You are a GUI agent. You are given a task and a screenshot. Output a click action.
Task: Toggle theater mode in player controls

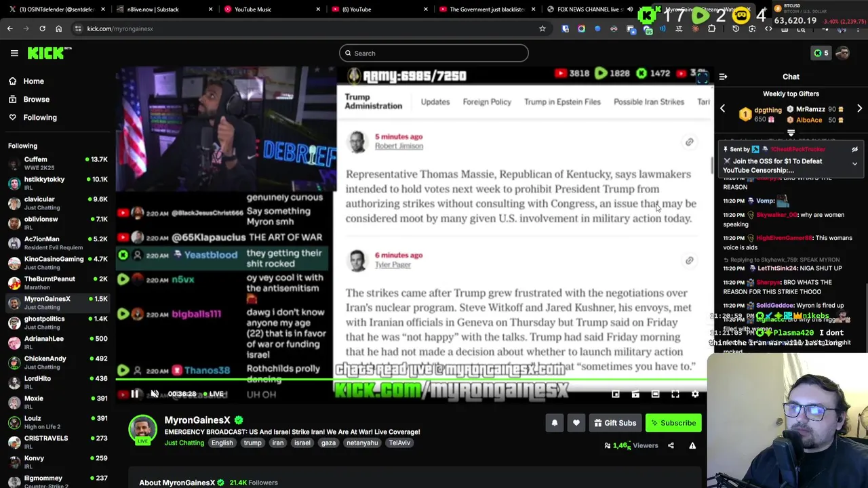tap(655, 394)
